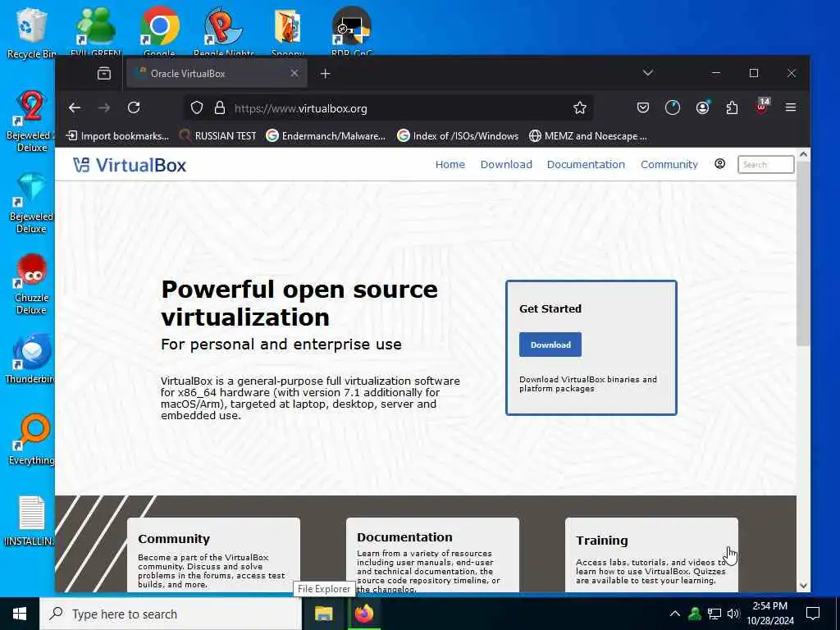Image resolution: width=840 pixels, height=630 pixels.
Task: Select the Bejeweled Deluxe diamond icon
Action: pyautogui.click(x=31, y=203)
